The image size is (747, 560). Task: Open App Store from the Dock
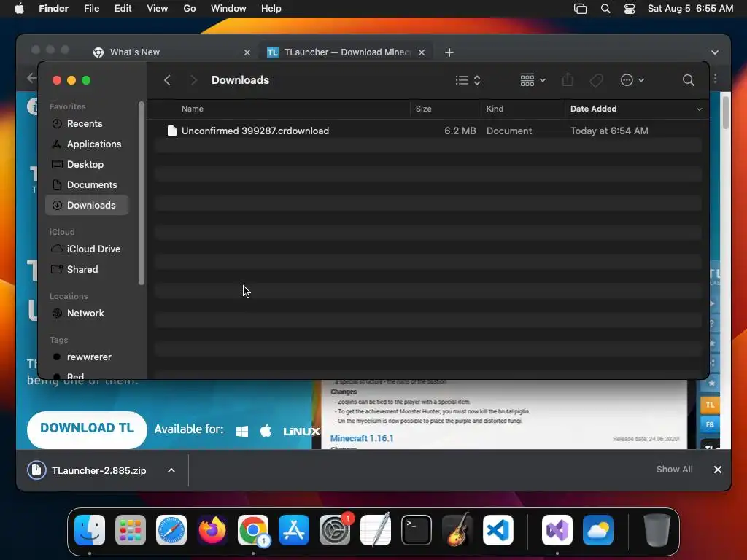(x=294, y=530)
